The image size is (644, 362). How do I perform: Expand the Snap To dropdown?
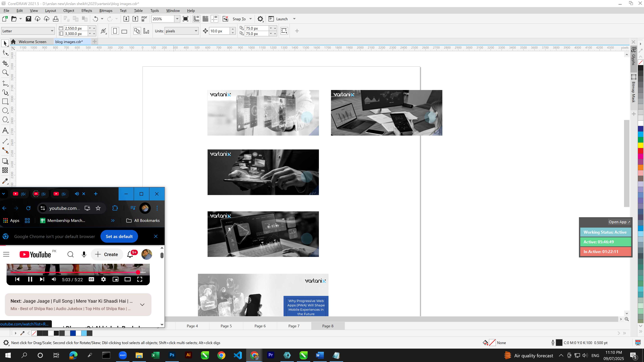[x=251, y=19]
